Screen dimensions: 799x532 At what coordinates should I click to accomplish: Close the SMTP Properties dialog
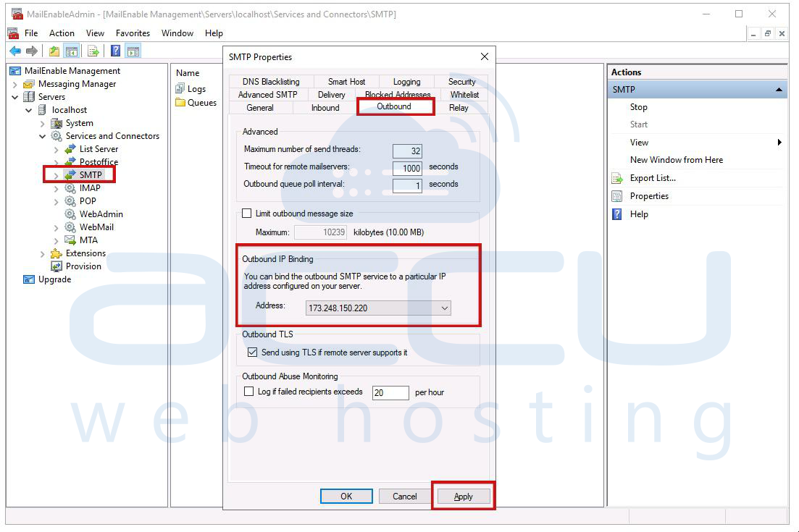[x=485, y=56]
